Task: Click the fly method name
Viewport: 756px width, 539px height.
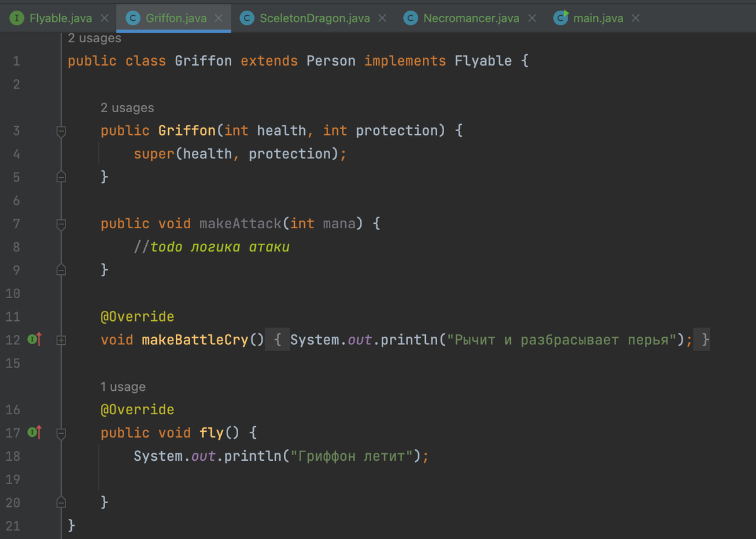Action: (x=212, y=432)
